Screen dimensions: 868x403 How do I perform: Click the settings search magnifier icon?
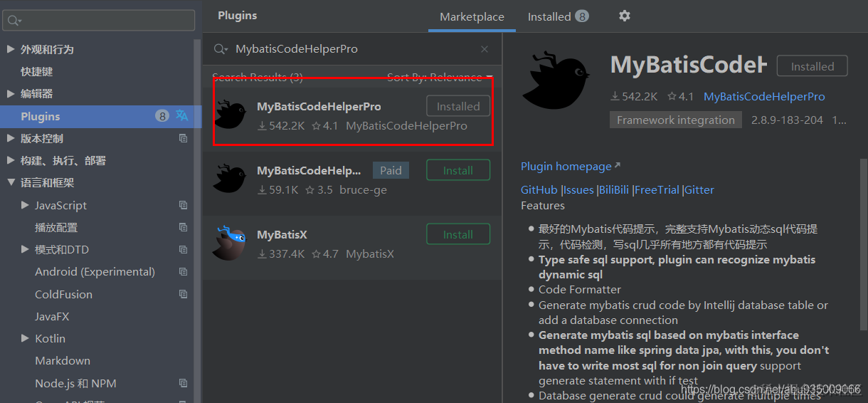[14, 21]
